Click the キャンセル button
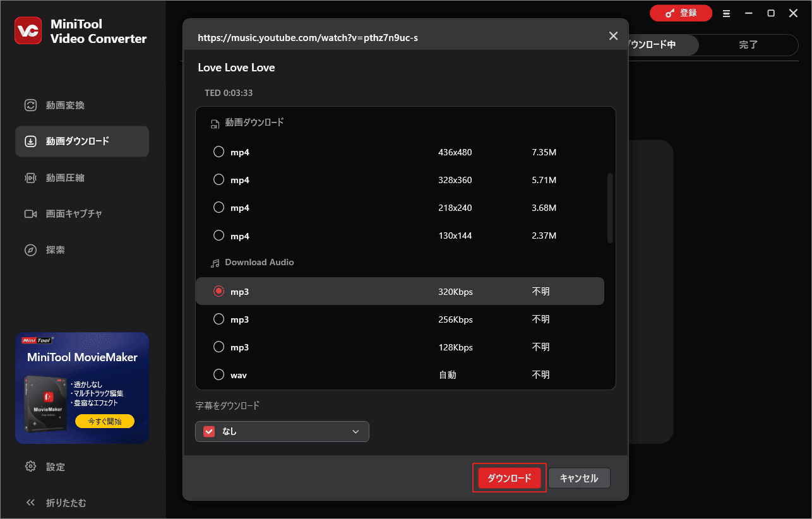 [x=579, y=478]
